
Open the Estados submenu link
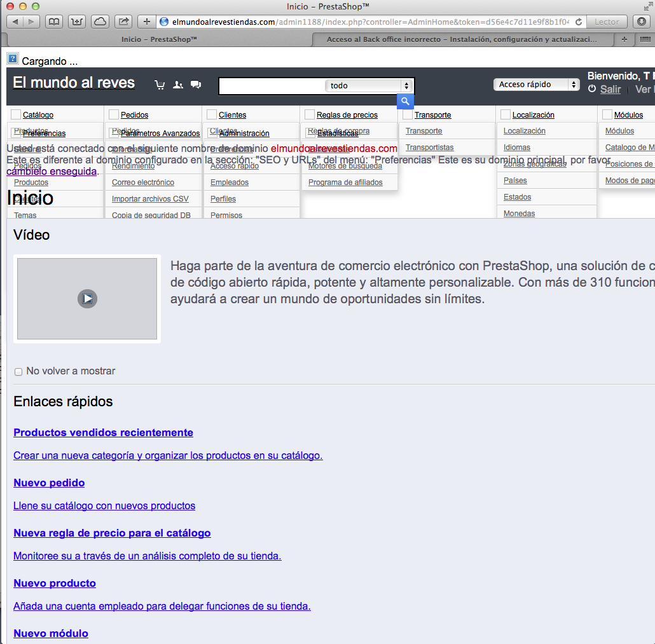click(517, 197)
